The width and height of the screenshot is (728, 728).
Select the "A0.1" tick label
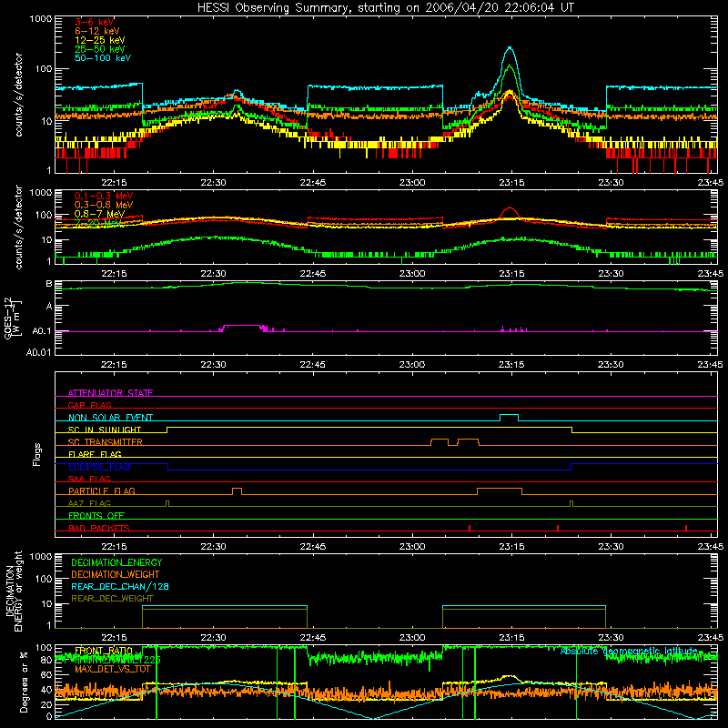tap(42, 331)
